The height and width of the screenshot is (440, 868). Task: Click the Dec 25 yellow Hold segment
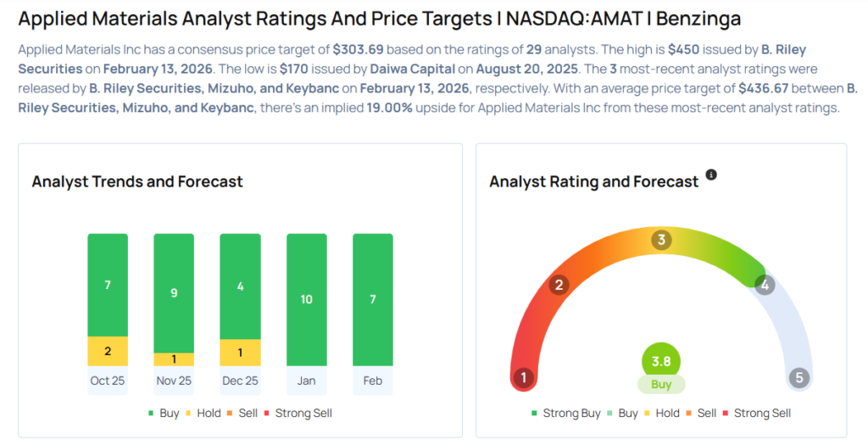tap(240, 353)
